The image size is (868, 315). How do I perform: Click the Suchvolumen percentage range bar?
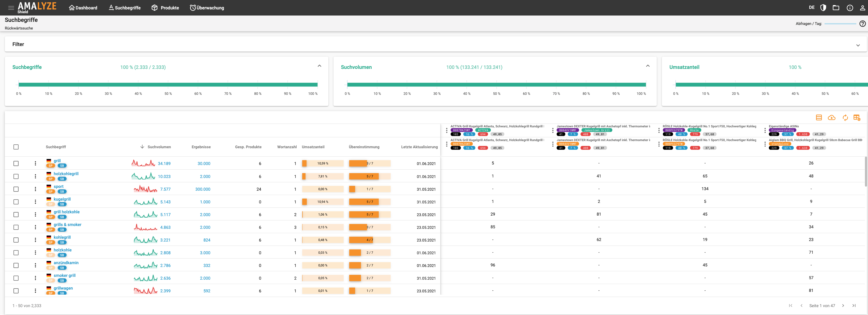point(496,85)
